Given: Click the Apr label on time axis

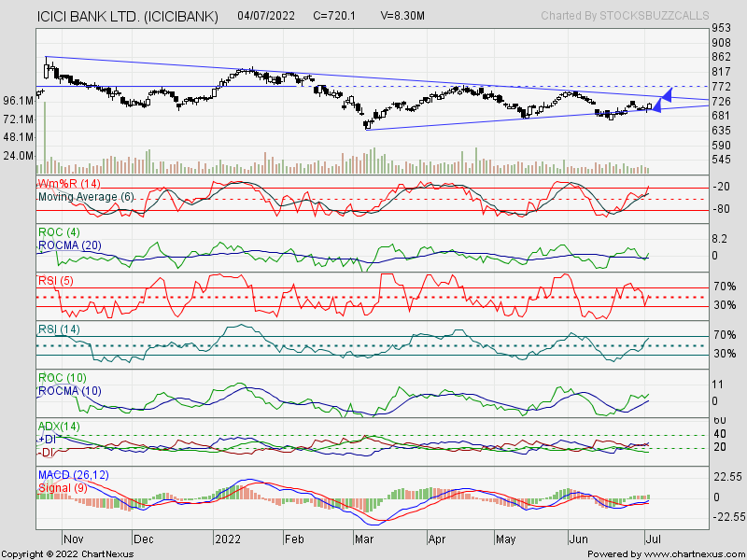Looking at the screenshot, I should tap(437, 539).
